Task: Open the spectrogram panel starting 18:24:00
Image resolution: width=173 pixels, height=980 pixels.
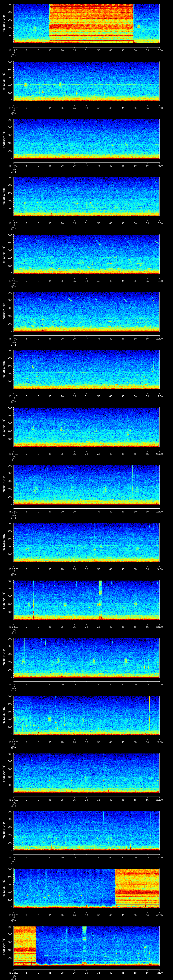Action: (87, 600)
